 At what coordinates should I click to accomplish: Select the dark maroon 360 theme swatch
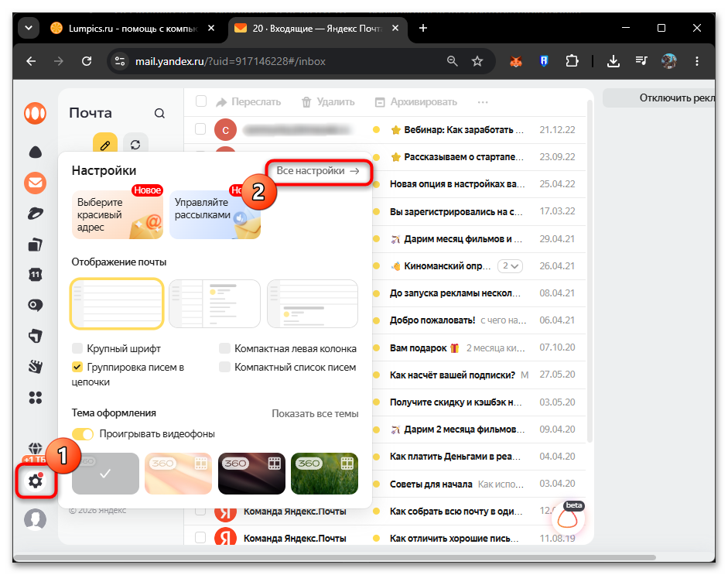tap(251, 474)
